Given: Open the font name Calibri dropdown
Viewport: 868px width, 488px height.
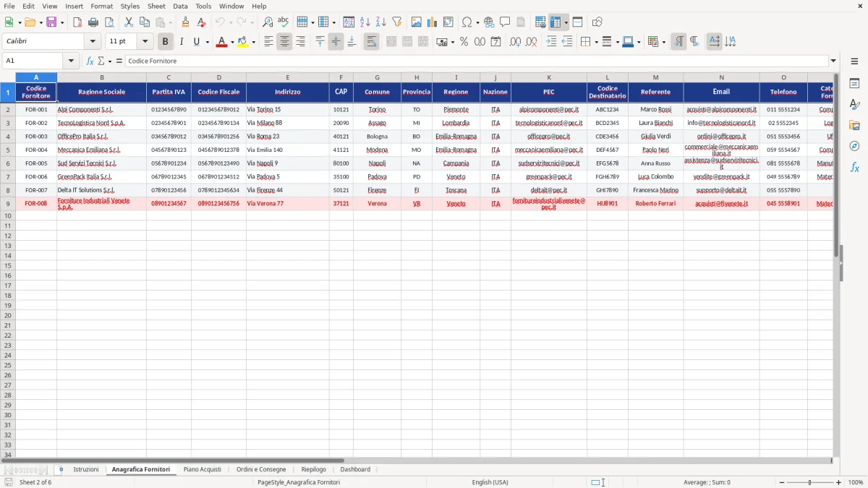Looking at the screenshot, I should (93, 42).
